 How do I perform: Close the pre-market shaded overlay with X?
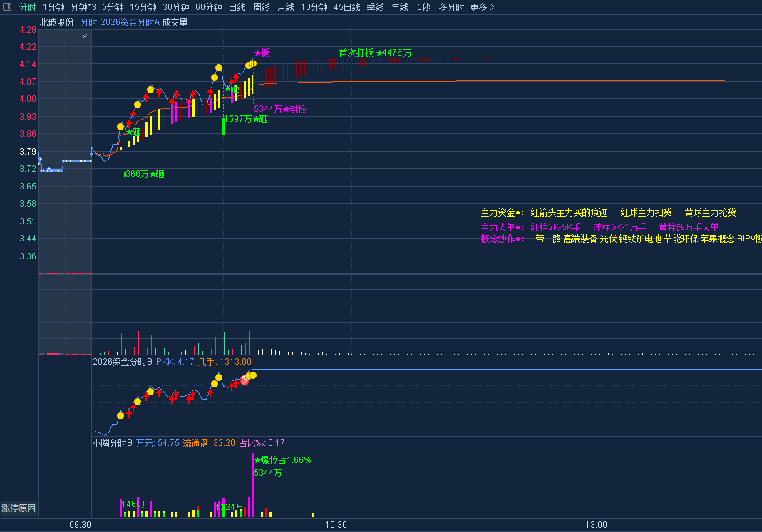86,36
